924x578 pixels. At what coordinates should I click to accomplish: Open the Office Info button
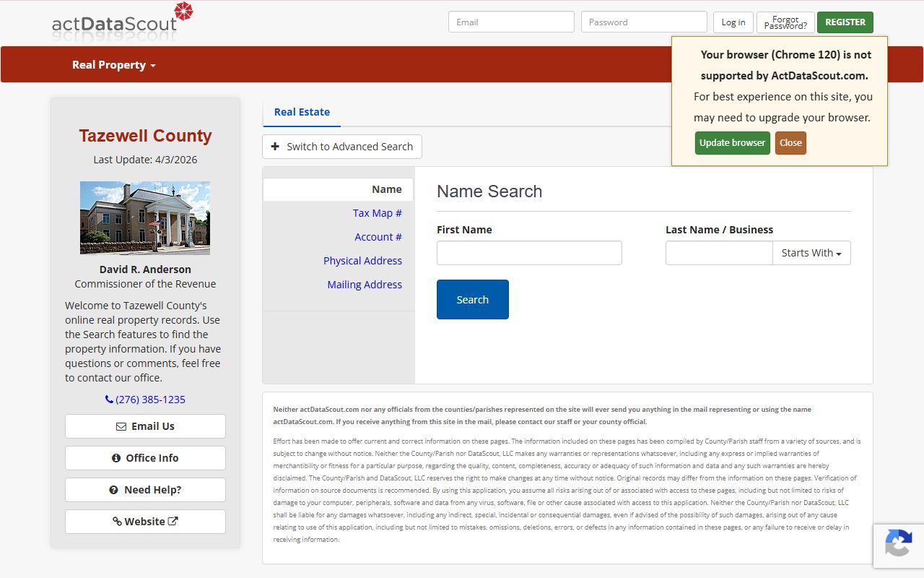coord(145,458)
